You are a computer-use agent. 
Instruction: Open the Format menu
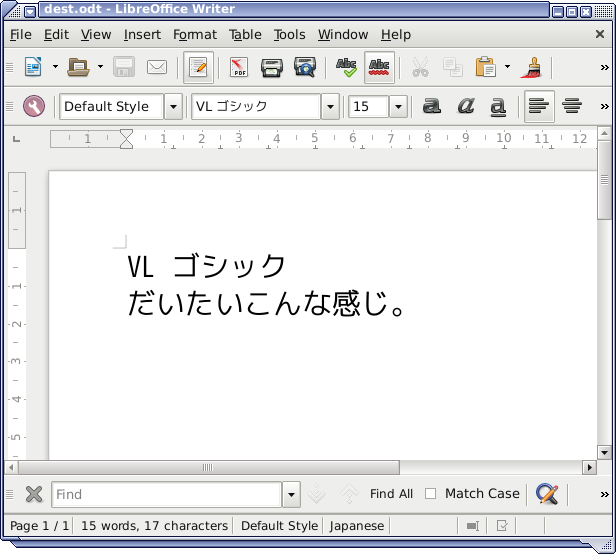[x=195, y=35]
